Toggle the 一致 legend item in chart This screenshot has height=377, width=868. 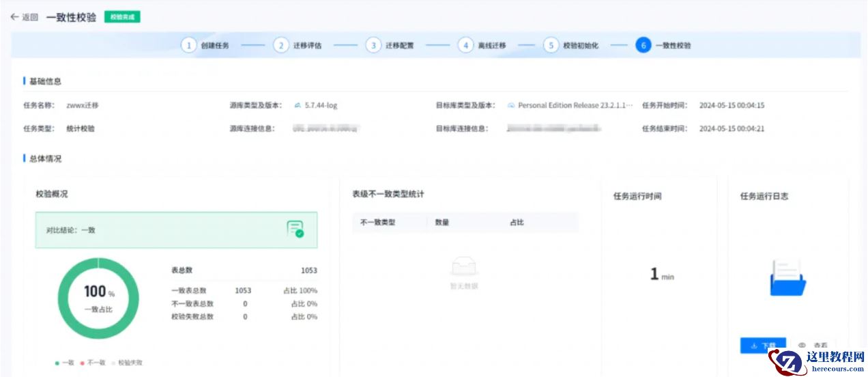coord(65,363)
